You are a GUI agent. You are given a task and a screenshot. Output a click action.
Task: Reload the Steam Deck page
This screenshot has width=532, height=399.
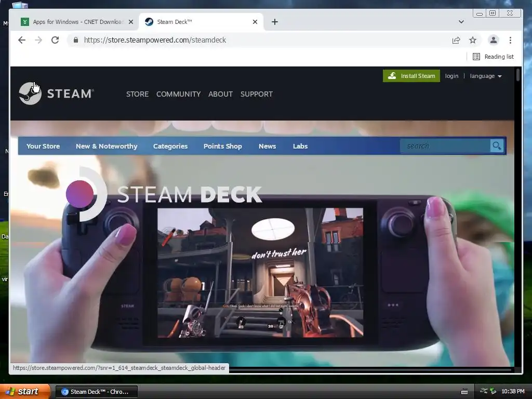pos(55,40)
